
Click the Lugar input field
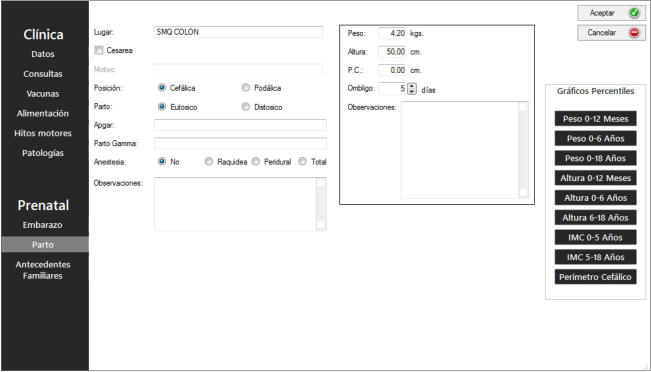[x=238, y=32]
